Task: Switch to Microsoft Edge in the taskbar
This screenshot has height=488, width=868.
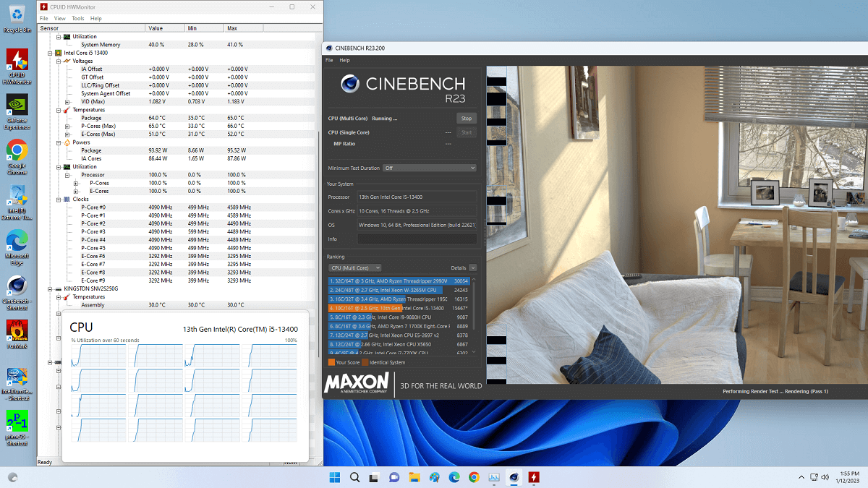Action: pos(454,477)
